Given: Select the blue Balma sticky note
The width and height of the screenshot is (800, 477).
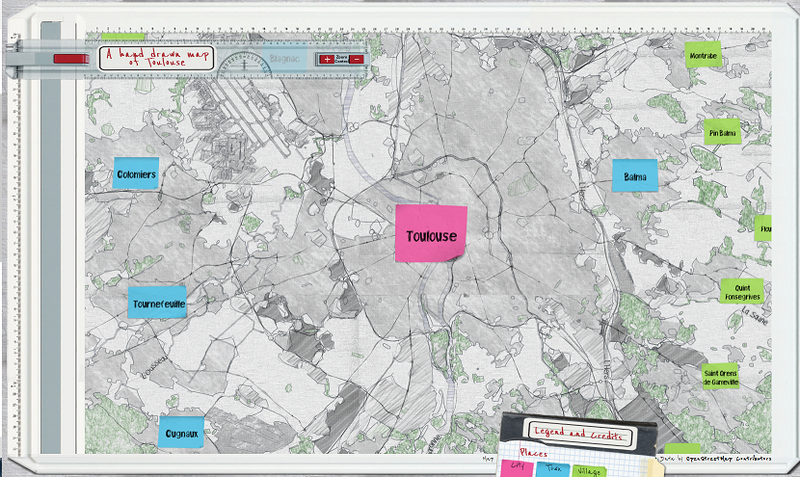Looking at the screenshot, I should [635, 177].
